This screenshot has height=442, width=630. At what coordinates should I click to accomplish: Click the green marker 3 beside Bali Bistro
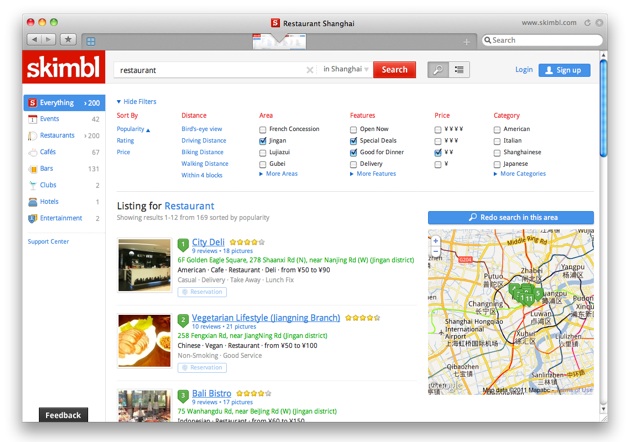pyautogui.click(x=183, y=395)
